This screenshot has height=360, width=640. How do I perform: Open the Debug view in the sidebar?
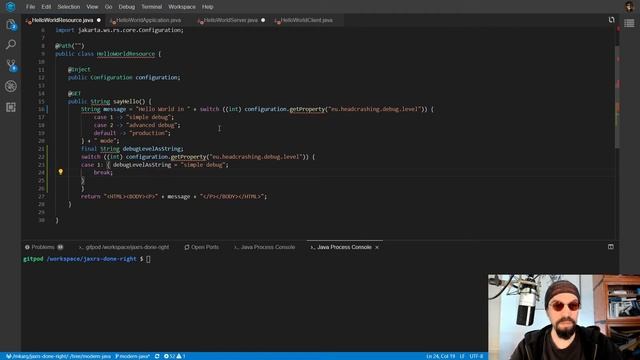pos(11,86)
